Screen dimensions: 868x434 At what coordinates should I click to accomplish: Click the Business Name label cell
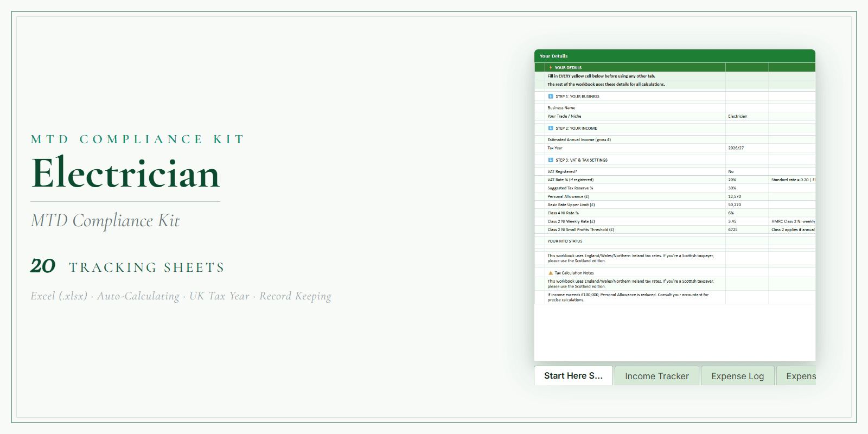point(635,108)
